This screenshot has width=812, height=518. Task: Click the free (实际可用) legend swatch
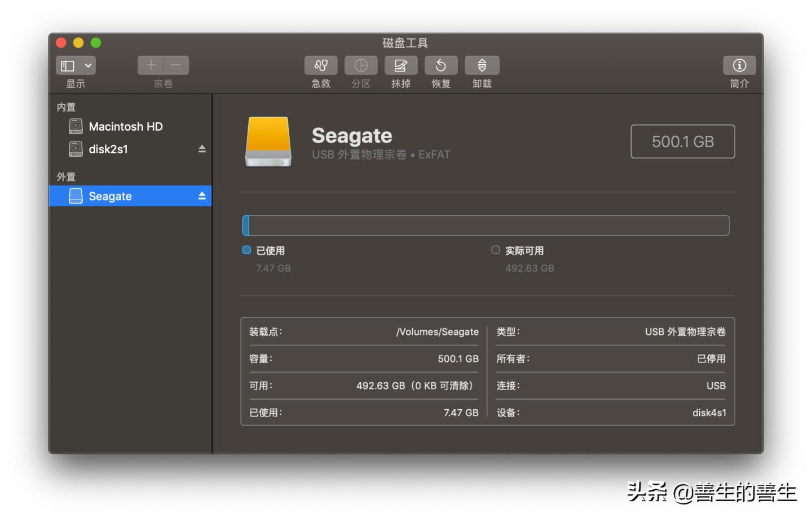tap(496, 250)
